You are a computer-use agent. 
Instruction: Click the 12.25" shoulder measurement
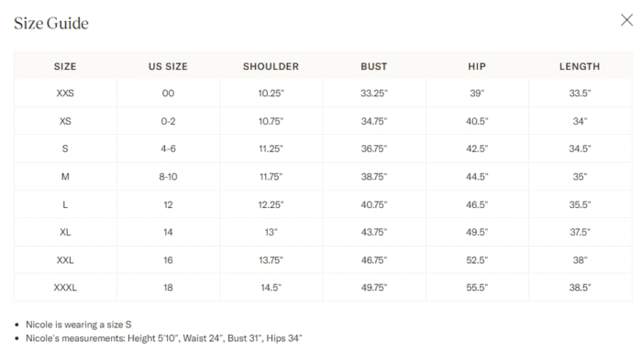pos(271,204)
